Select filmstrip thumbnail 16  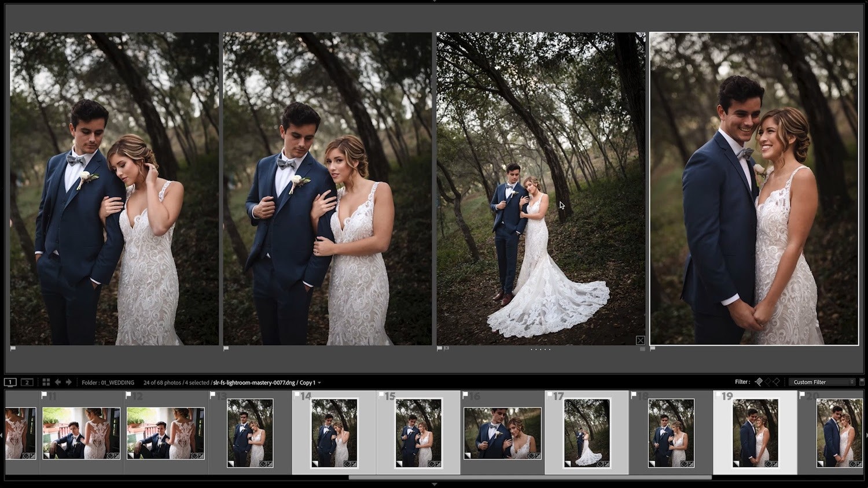503,434
